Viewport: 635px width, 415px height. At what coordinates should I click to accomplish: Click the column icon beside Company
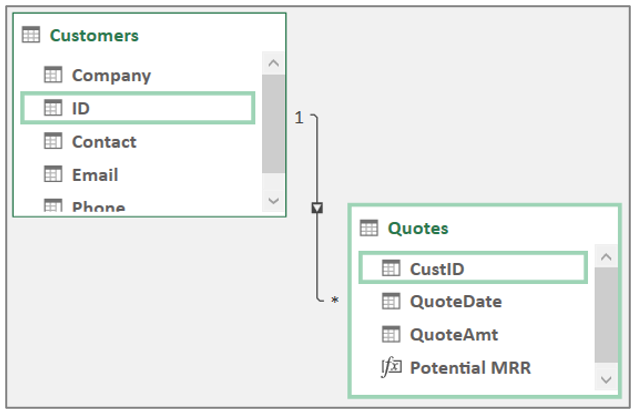(53, 74)
